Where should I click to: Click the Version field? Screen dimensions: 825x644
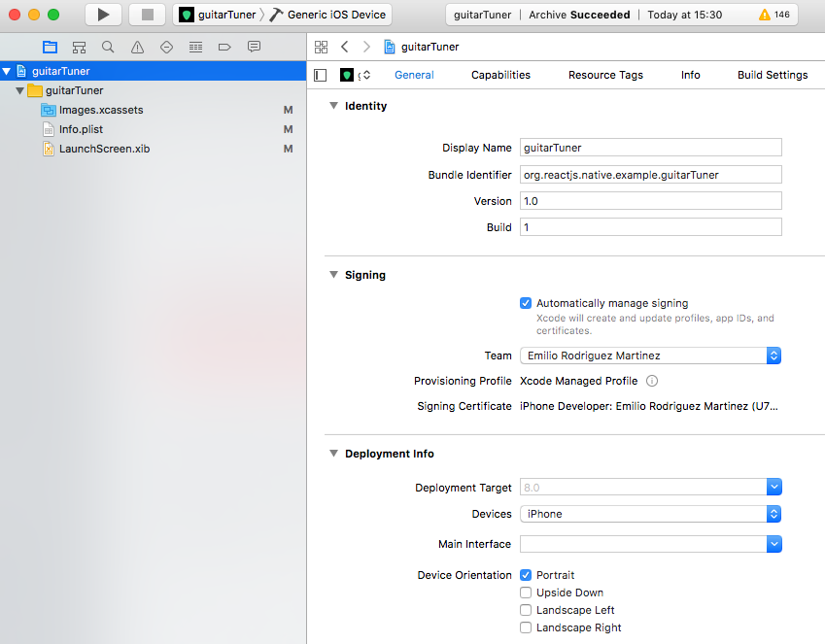tap(651, 201)
